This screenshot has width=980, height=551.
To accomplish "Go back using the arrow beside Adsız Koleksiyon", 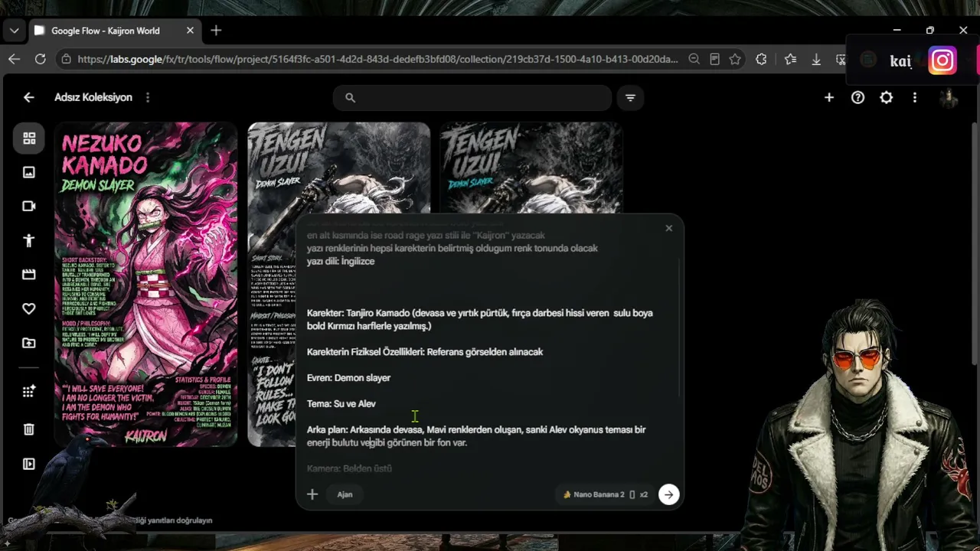I will [28, 97].
